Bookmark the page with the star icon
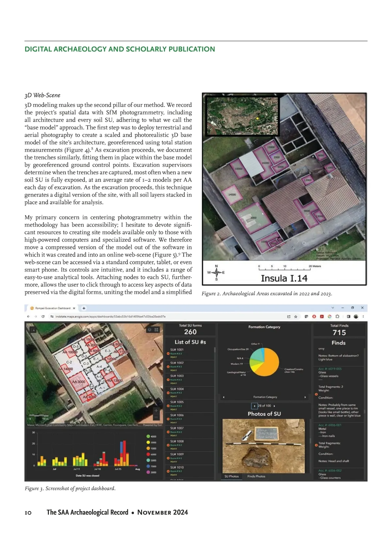The width and height of the screenshot is (392, 533). (x=296, y=317)
